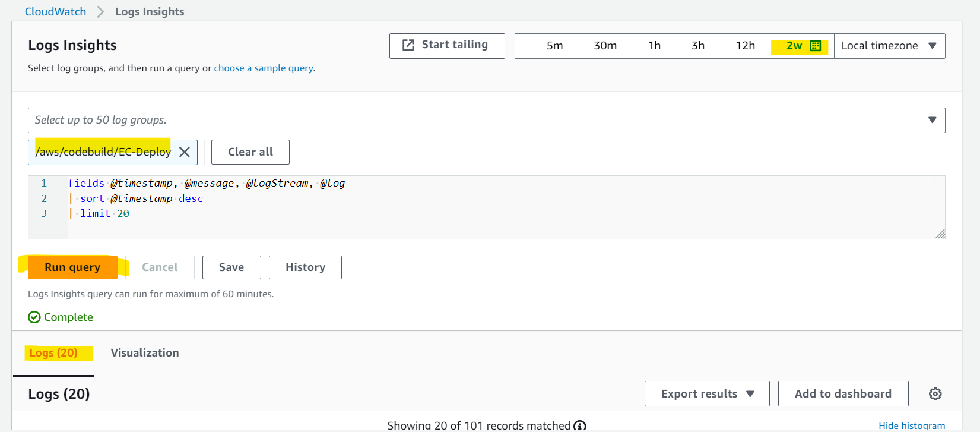The image size is (980, 432).
Task: Click the query editor resize handle
Action: pyautogui.click(x=940, y=234)
